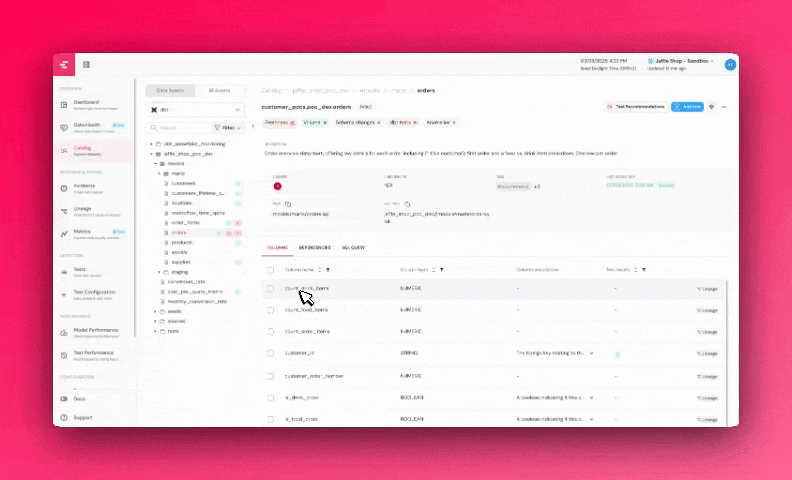Tick the checkbox for is_food_order
Image resolution: width=792 pixels, height=480 pixels.
pos(271,419)
